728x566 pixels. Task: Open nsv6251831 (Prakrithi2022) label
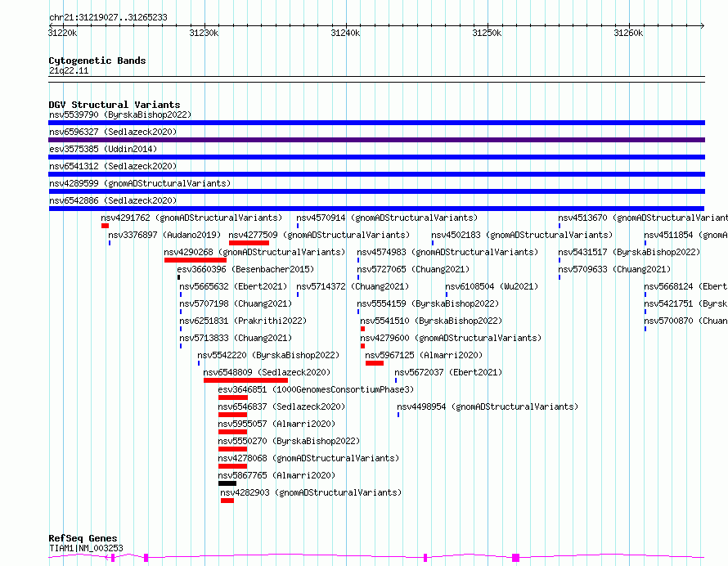[243, 321]
